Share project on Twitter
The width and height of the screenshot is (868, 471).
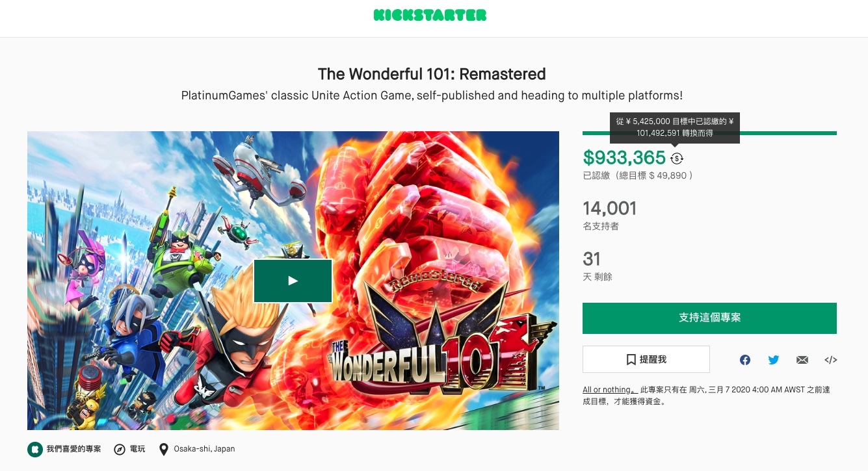(x=774, y=360)
